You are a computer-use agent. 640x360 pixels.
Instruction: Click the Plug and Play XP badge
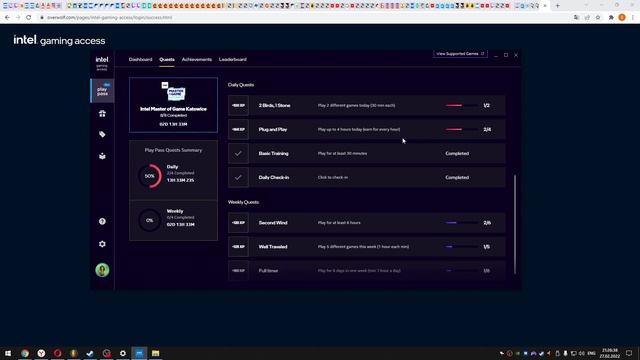tap(238, 129)
